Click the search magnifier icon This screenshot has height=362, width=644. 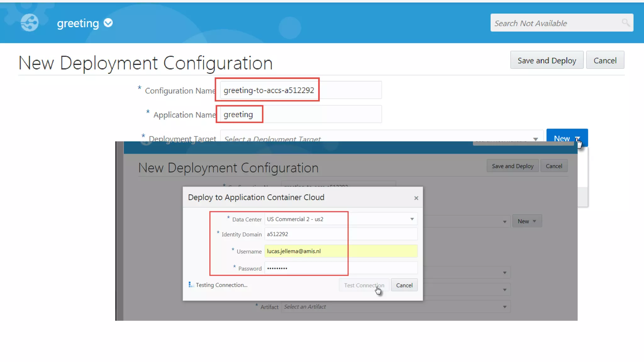[x=625, y=23]
